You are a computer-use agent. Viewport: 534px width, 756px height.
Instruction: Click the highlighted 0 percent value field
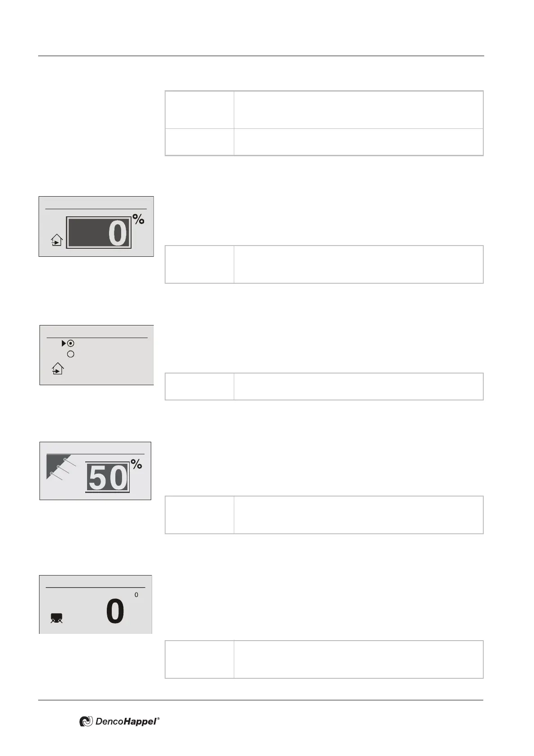coord(99,232)
